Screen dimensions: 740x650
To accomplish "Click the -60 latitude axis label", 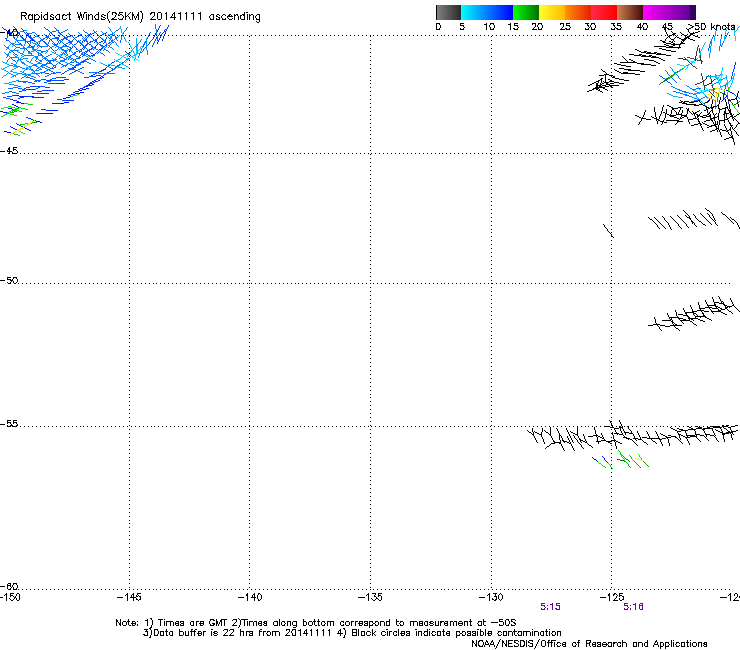I will [9, 586].
